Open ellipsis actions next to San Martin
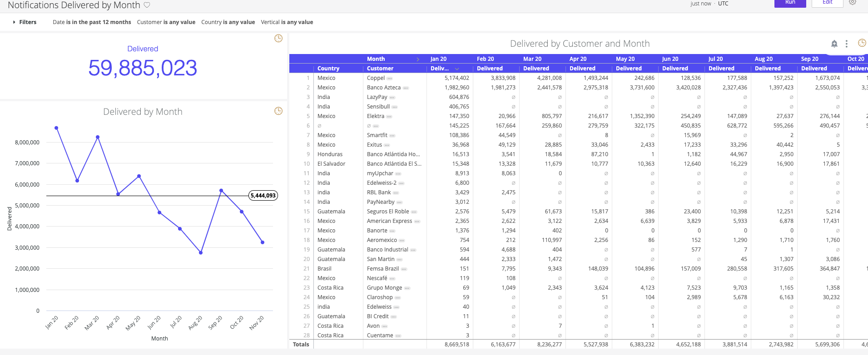This screenshot has height=355, width=868. tap(399, 260)
